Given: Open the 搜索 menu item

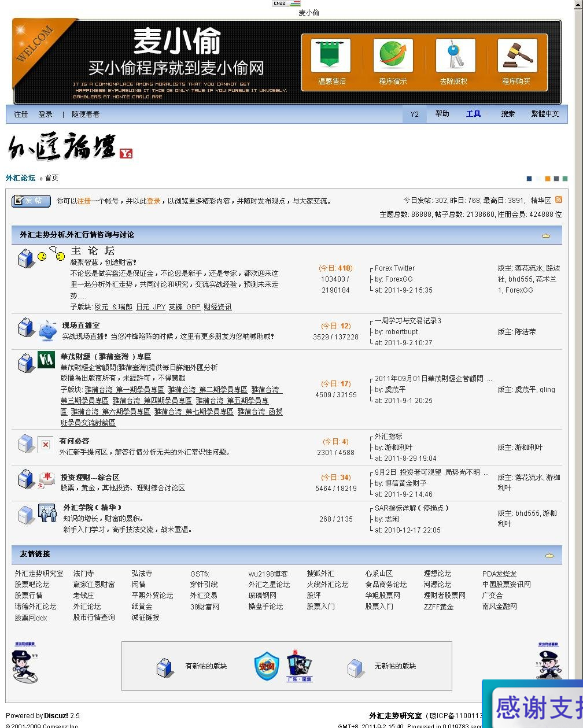Looking at the screenshot, I should [508, 114].
